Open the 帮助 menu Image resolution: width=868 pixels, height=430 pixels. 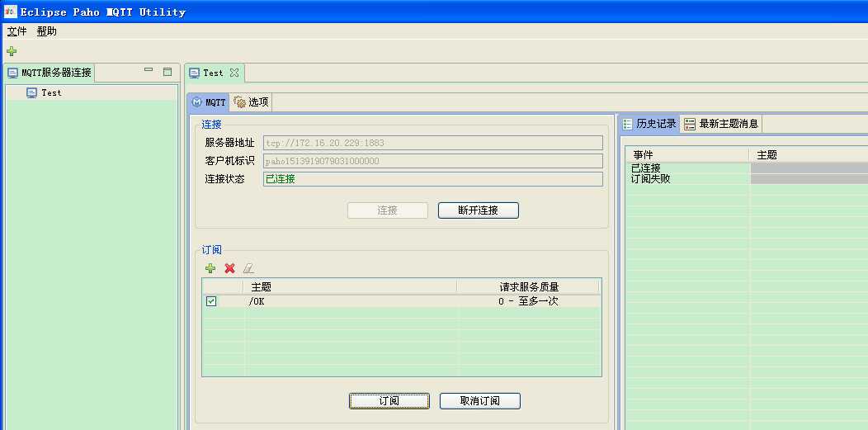click(x=47, y=31)
